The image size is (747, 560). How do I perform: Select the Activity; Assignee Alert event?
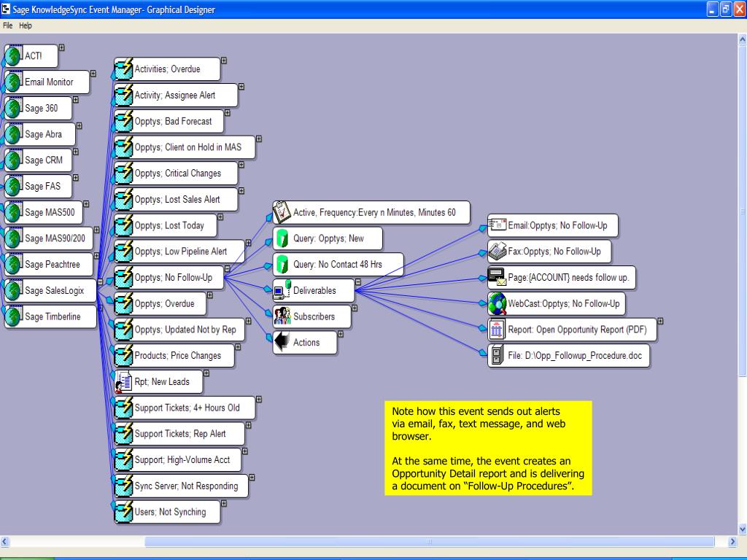coord(176,96)
